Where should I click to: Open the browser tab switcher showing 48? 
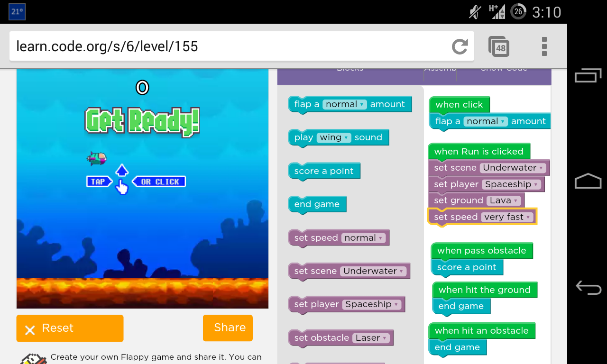point(499,46)
